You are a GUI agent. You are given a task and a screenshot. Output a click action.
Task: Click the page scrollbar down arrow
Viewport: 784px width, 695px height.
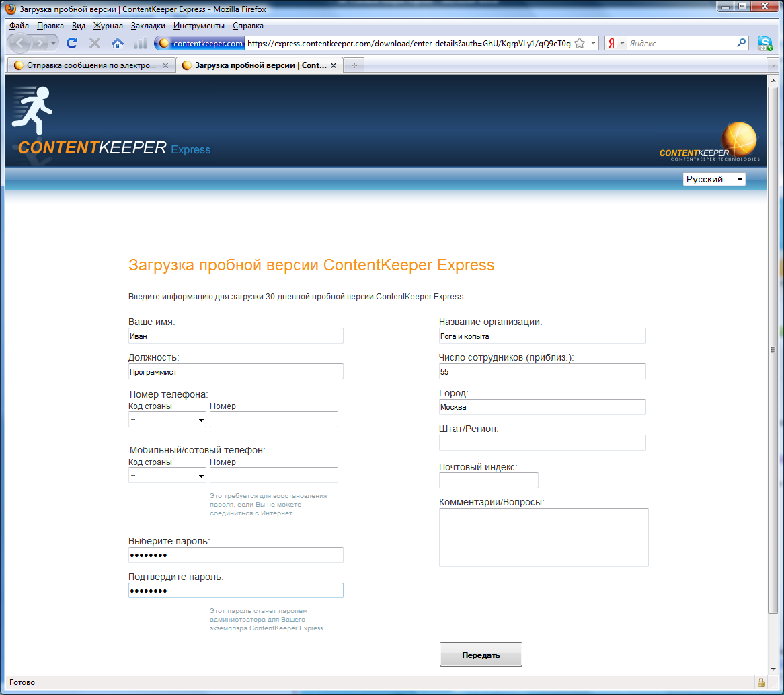pos(773,669)
